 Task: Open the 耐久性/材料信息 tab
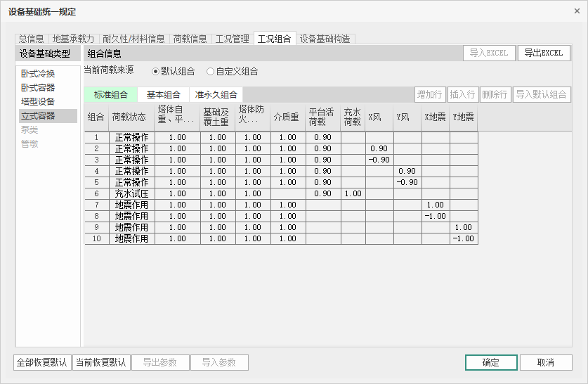tap(133, 39)
